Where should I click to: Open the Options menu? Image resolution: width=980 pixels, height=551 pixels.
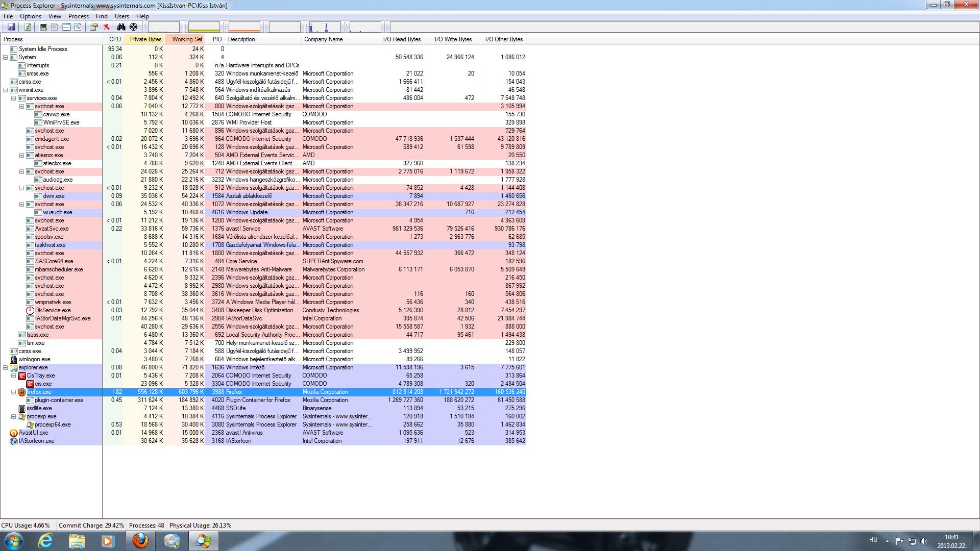(31, 16)
